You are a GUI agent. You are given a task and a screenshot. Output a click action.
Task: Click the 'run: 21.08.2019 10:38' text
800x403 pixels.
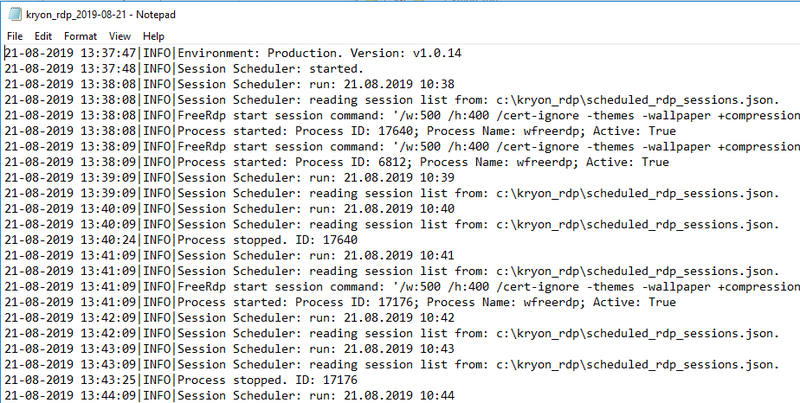pyautogui.click(x=382, y=84)
